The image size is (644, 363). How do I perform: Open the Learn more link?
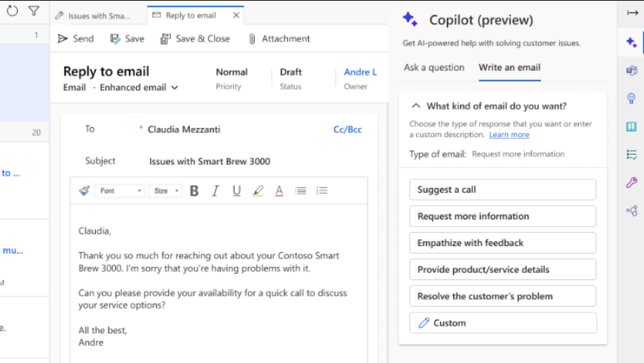click(510, 135)
